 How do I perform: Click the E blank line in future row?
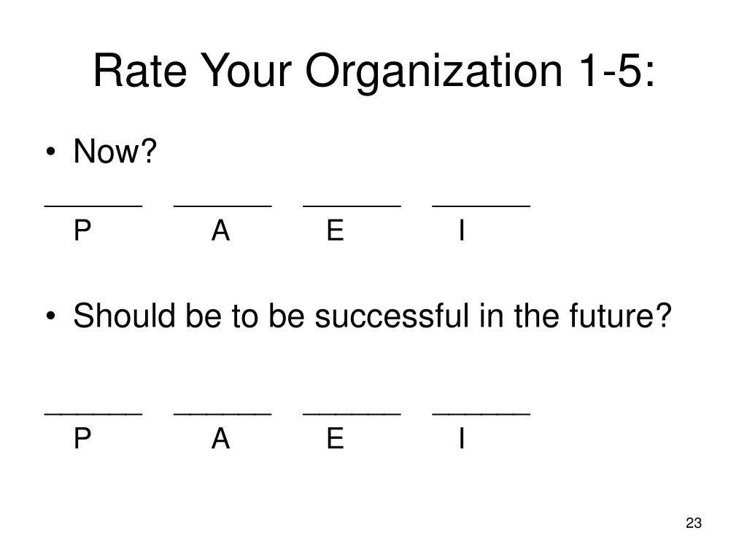[352, 414]
